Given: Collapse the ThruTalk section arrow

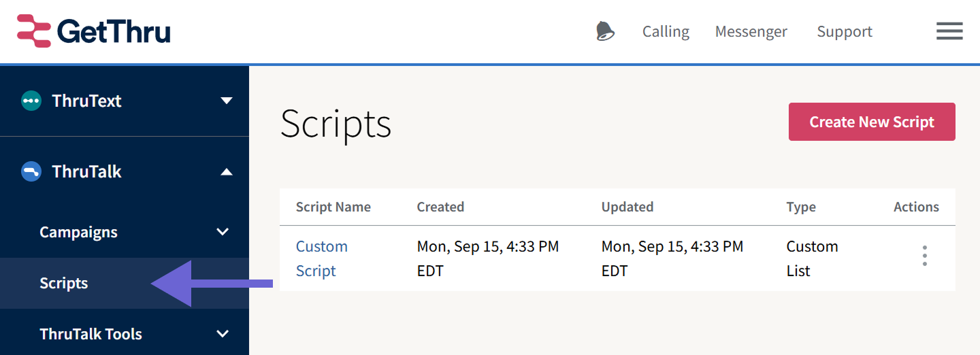Looking at the screenshot, I should [227, 171].
